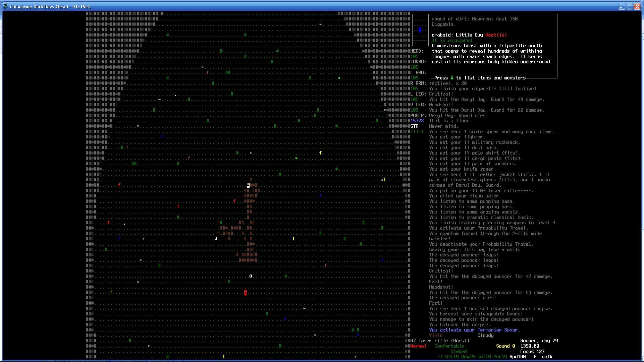The width and height of the screenshot is (644, 362).
Task: Click the red Hostile! label
Action: click(x=496, y=35)
